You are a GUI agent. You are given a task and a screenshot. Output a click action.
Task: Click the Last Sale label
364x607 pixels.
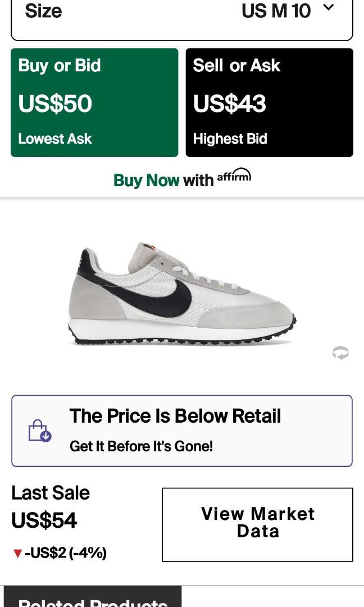click(x=51, y=493)
